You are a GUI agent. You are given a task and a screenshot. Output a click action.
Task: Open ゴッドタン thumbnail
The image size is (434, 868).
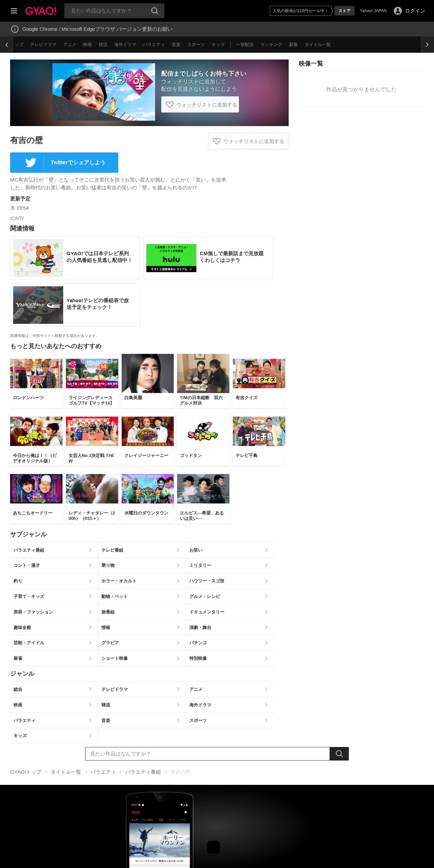pyautogui.click(x=203, y=431)
